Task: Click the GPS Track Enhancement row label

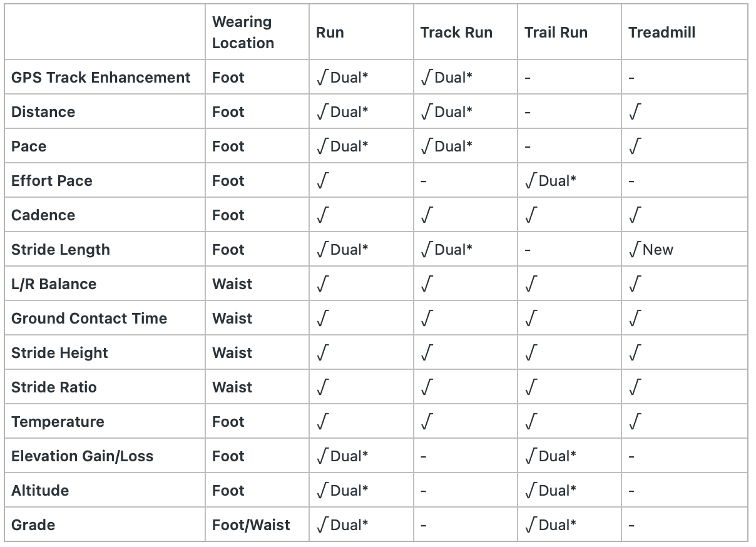Action: [x=101, y=78]
